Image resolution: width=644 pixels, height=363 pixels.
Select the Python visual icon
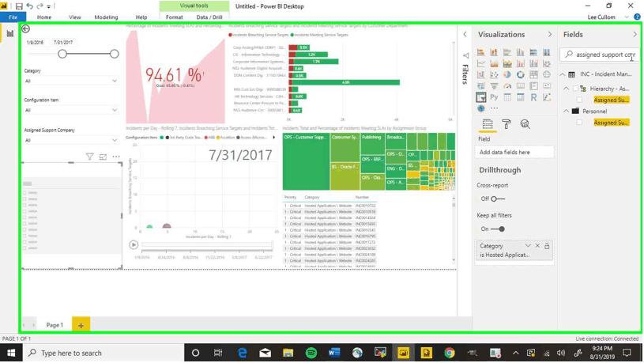coord(494,98)
